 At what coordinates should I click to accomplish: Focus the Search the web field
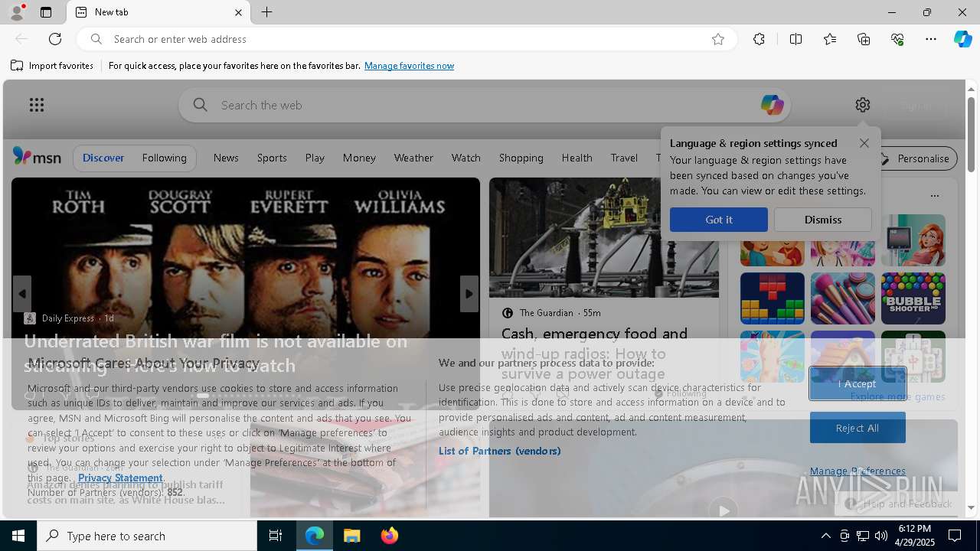point(485,105)
